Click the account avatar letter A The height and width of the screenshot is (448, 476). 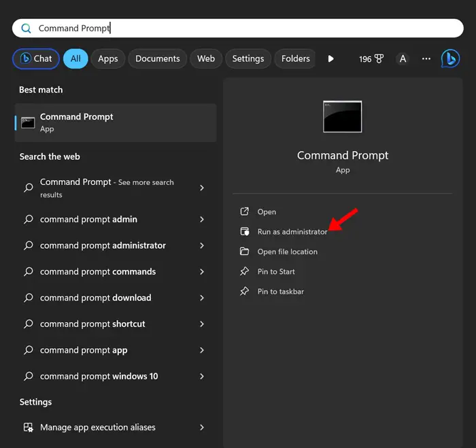click(403, 58)
